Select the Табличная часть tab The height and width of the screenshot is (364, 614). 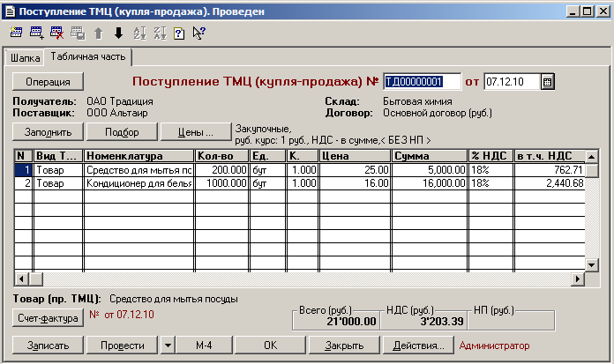pos(88,56)
